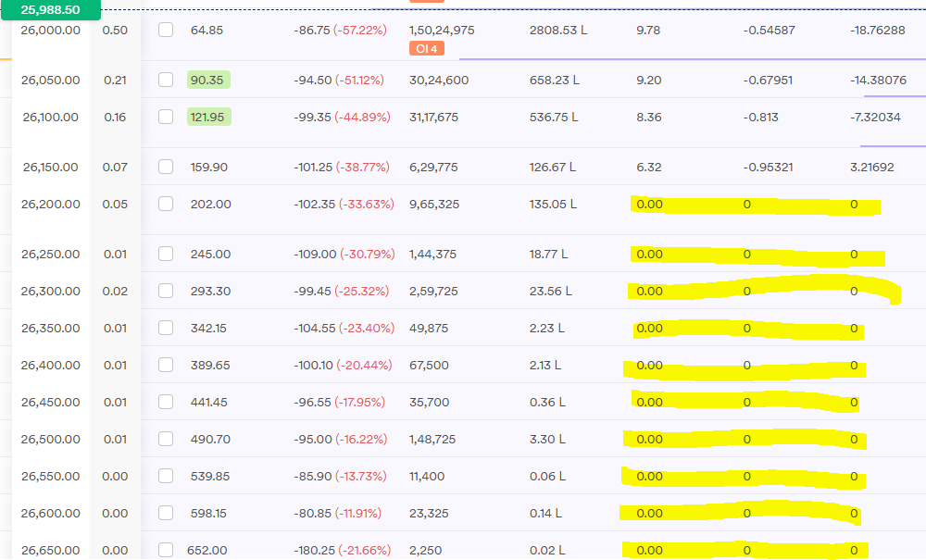Screen dimensions: 926x560
Task: Select the 26,400.00 row checkbox
Action: (166, 365)
